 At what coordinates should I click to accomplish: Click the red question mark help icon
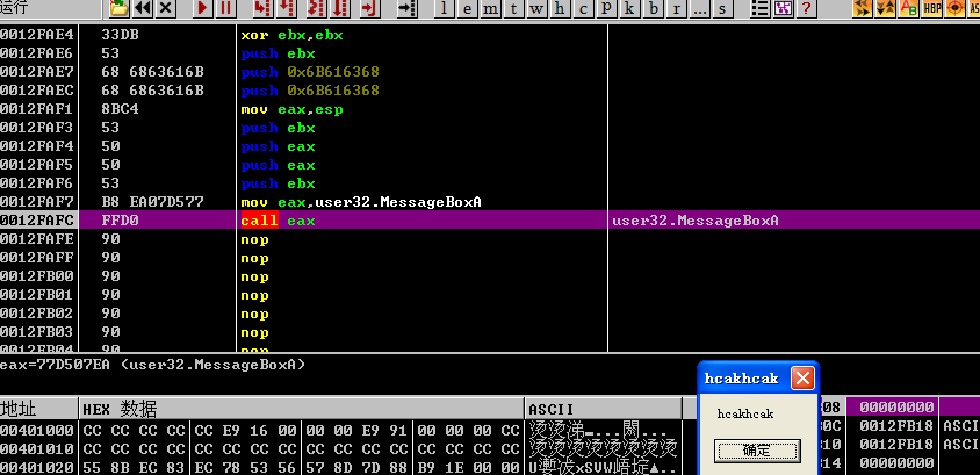[806, 8]
